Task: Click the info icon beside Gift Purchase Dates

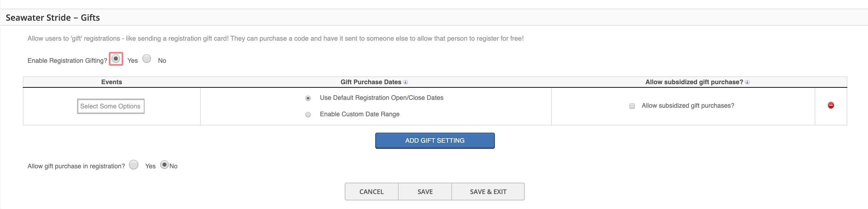Action: (x=406, y=82)
